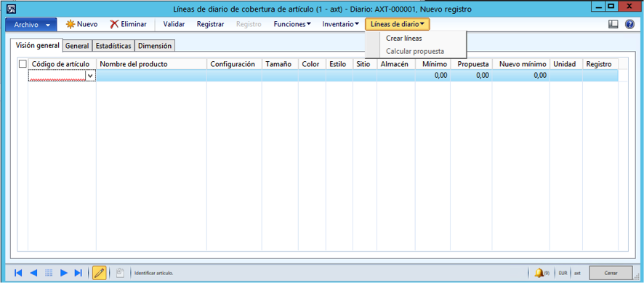Image resolution: width=644 pixels, height=283 pixels.
Task: Click the Configuración column header
Action: 234,64
